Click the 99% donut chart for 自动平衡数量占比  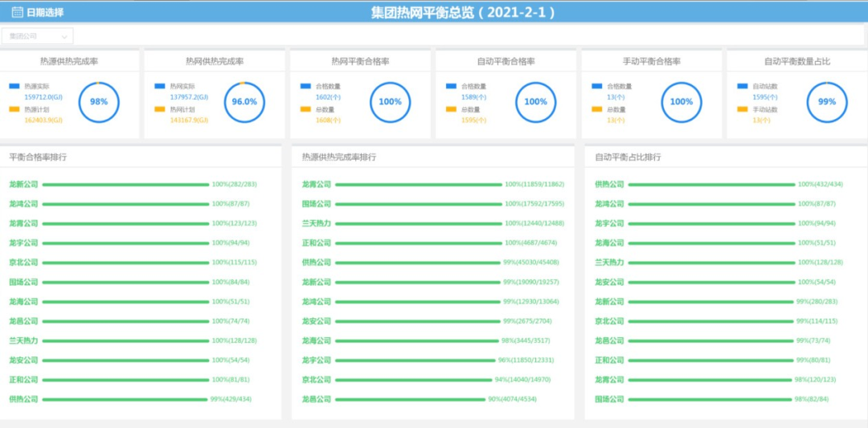pyautogui.click(x=827, y=102)
